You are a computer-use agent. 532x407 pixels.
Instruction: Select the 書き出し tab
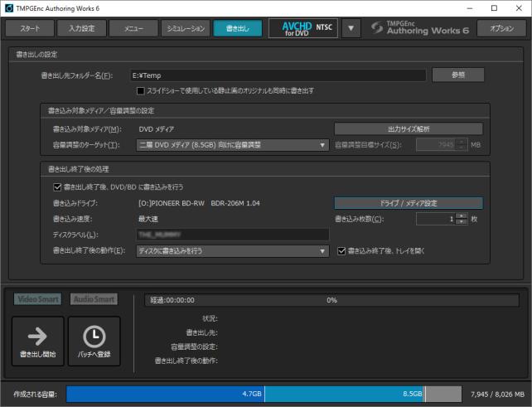238,28
